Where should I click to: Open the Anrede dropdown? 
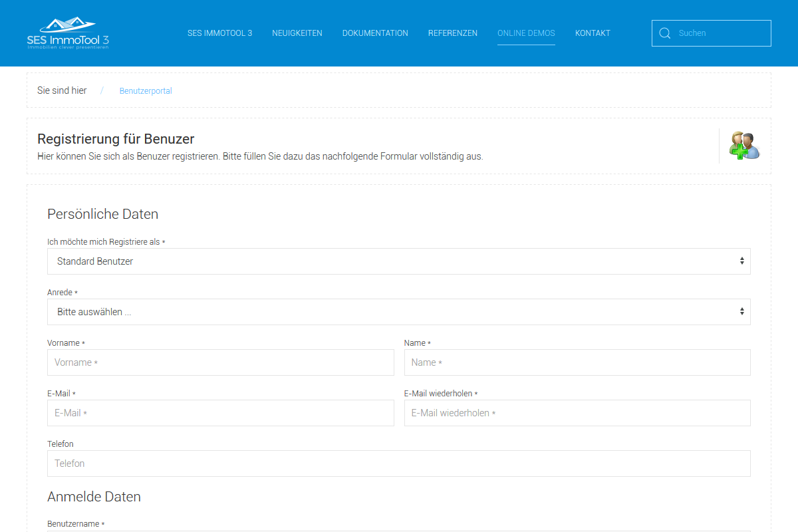click(x=399, y=312)
